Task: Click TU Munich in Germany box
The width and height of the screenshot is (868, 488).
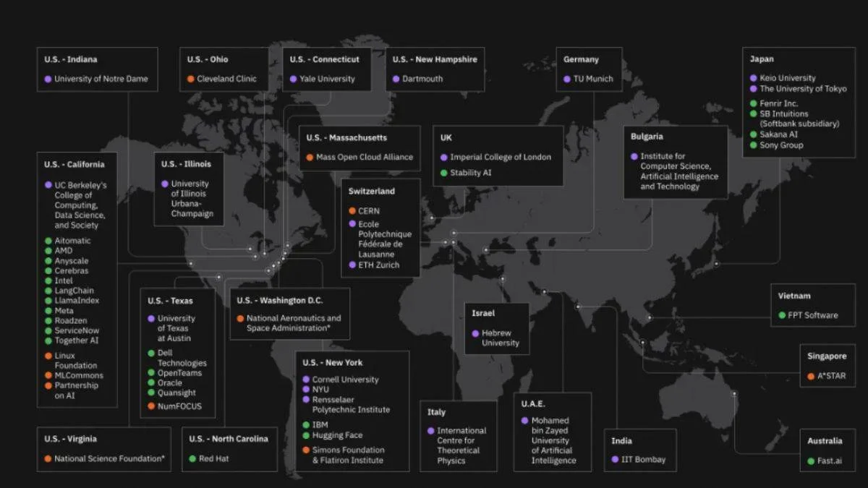Action: tap(588, 79)
